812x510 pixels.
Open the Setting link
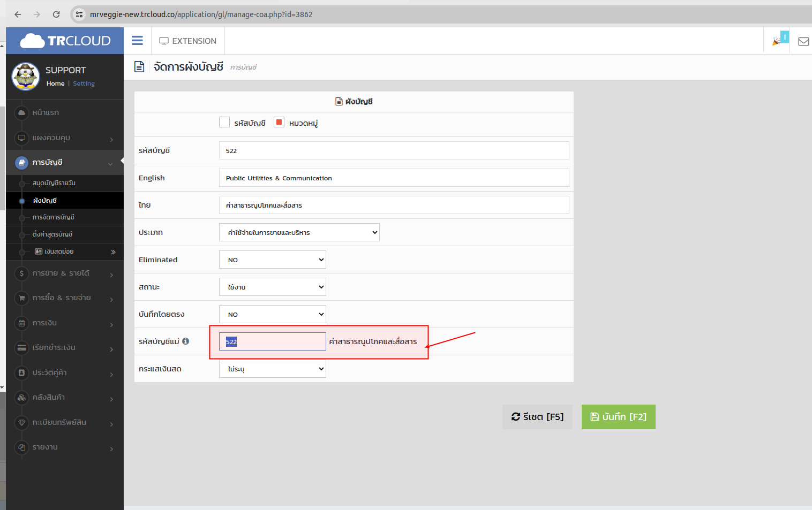tap(84, 83)
